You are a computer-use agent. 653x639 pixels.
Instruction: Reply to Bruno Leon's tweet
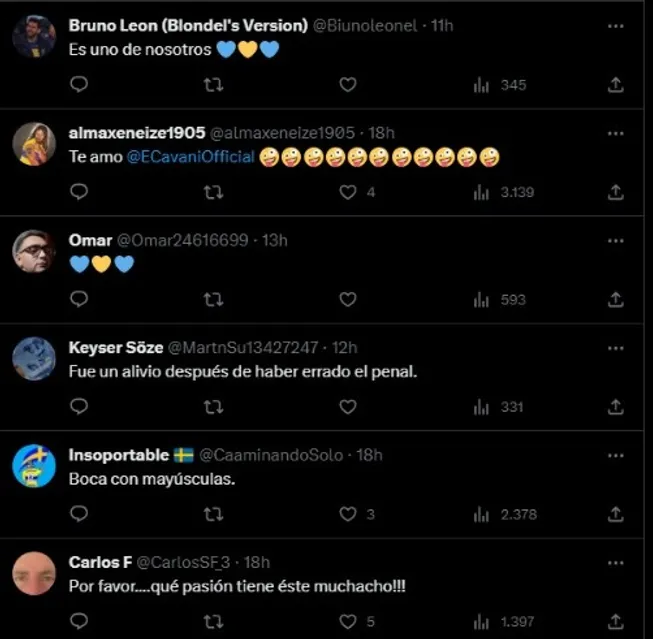80,85
